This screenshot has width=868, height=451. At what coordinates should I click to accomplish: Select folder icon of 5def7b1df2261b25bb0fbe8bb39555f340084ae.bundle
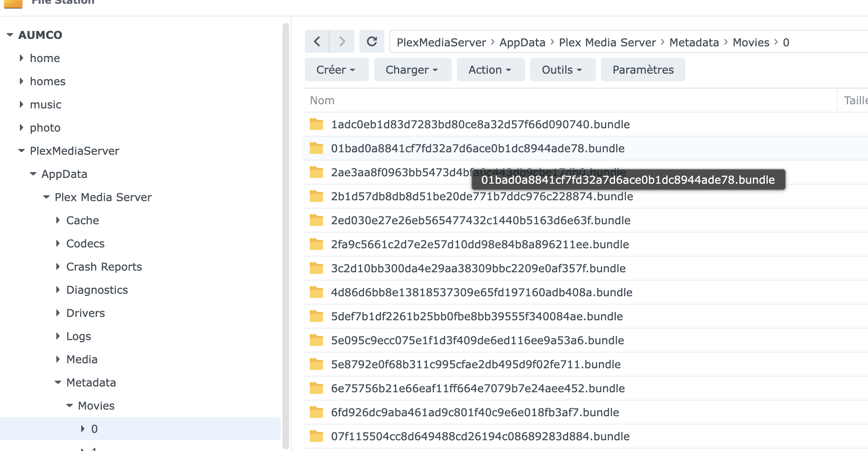tap(316, 316)
